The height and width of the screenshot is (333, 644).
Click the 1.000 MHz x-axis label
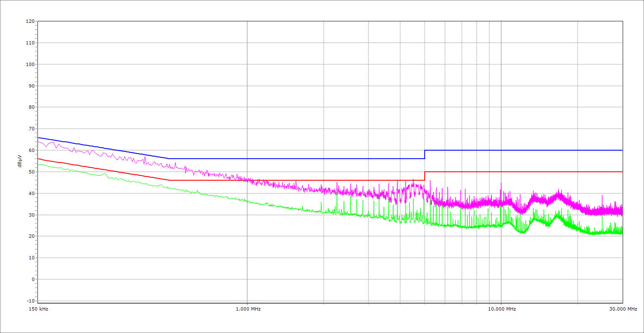click(247, 309)
